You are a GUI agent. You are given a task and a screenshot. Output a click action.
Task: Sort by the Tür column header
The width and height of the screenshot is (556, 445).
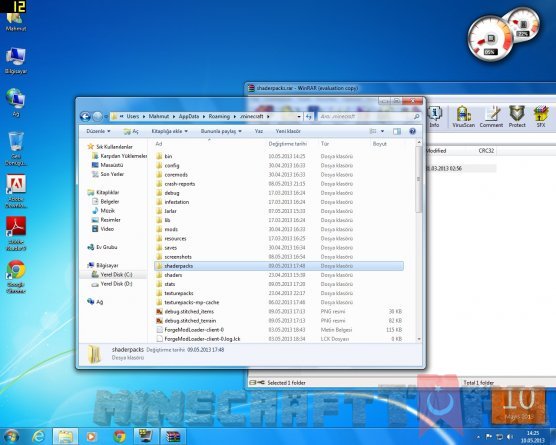(x=344, y=144)
